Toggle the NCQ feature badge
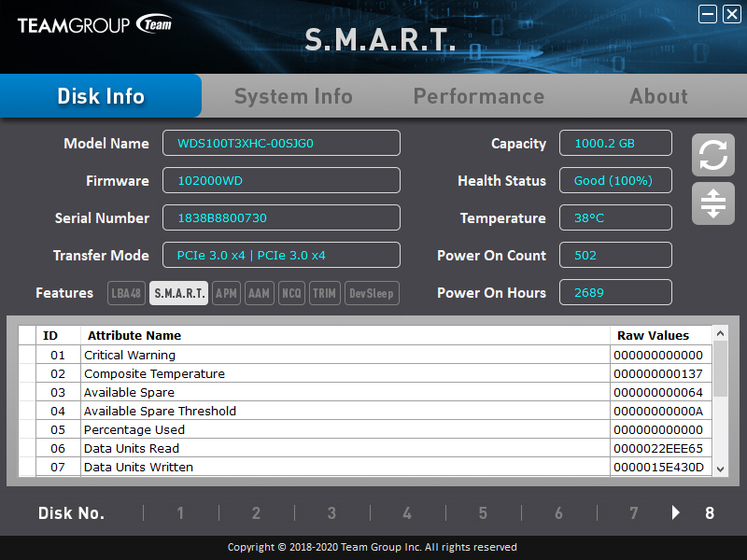747x560 pixels. pyautogui.click(x=291, y=293)
